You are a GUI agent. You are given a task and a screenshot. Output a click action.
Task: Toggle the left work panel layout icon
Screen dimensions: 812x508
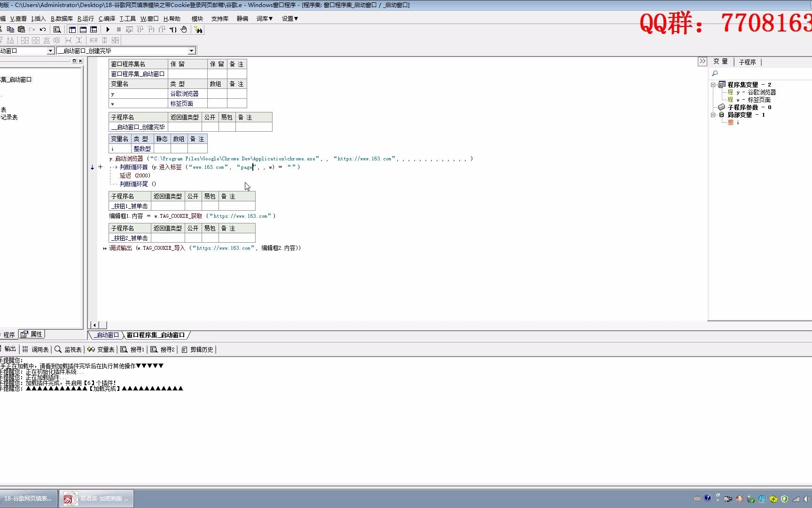(72, 29)
